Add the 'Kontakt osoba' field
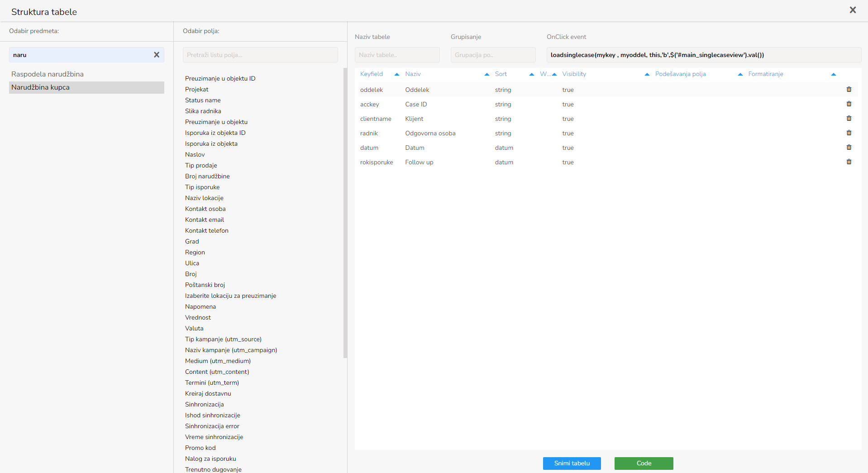The height and width of the screenshot is (473, 868). click(205, 209)
